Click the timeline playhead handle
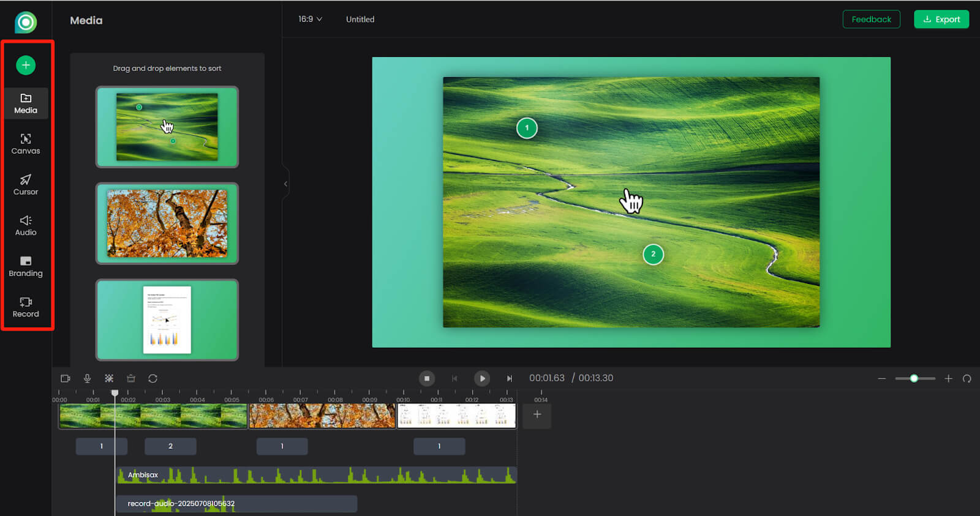 [115, 393]
